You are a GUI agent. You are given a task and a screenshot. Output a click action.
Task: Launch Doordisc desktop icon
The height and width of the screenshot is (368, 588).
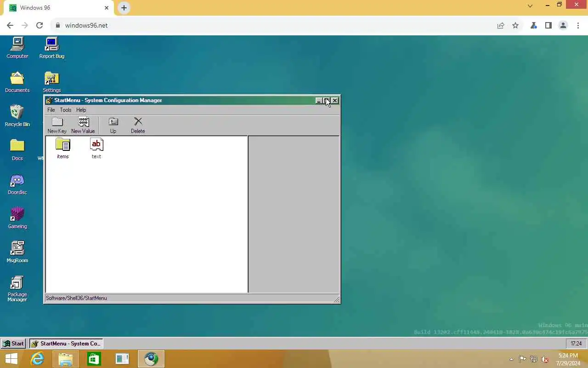[x=17, y=184]
